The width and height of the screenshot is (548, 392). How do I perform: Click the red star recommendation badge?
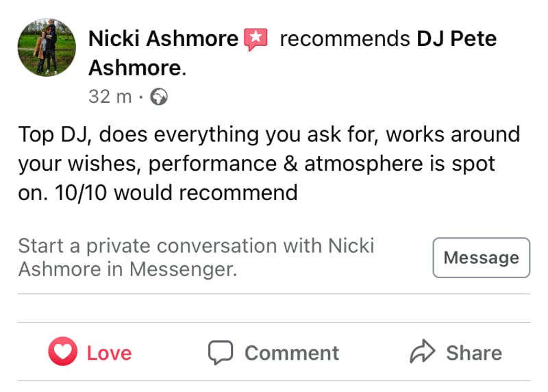pyautogui.click(x=256, y=39)
